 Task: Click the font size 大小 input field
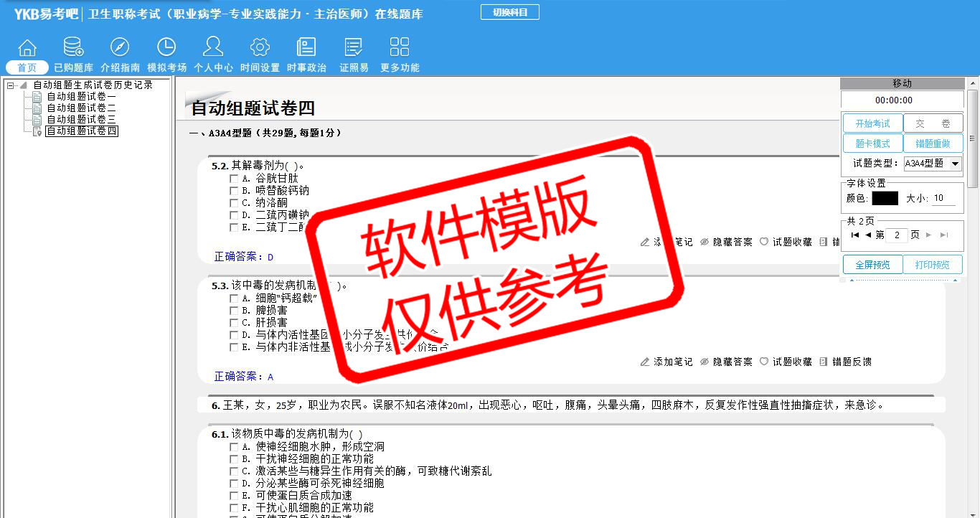tap(943, 199)
